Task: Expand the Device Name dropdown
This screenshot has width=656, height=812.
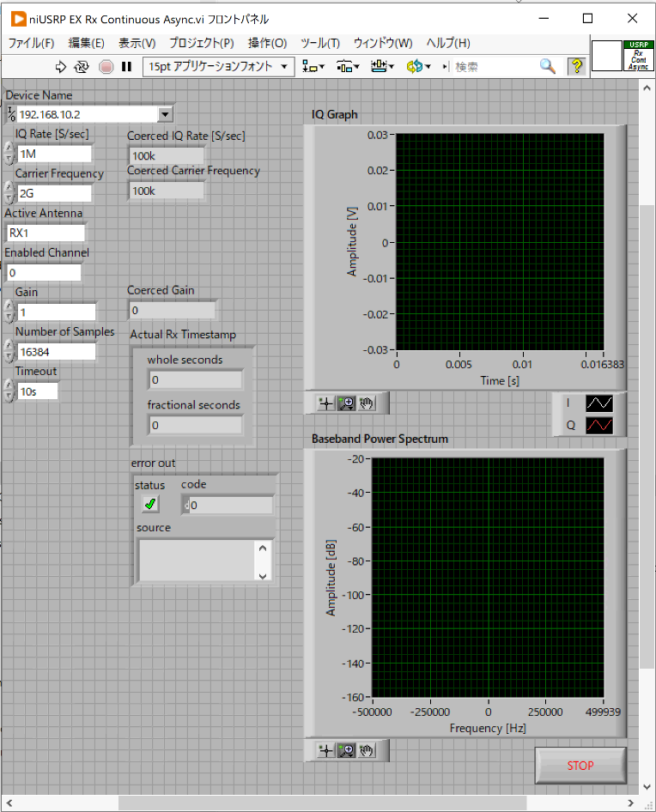Action: tap(165, 114)
